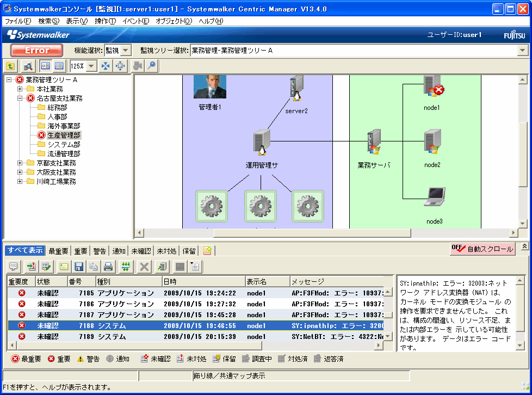The width and height of the screenshot is (532, 395).
Task: Click the green arrows filter icon
Action: coord(126,267)
